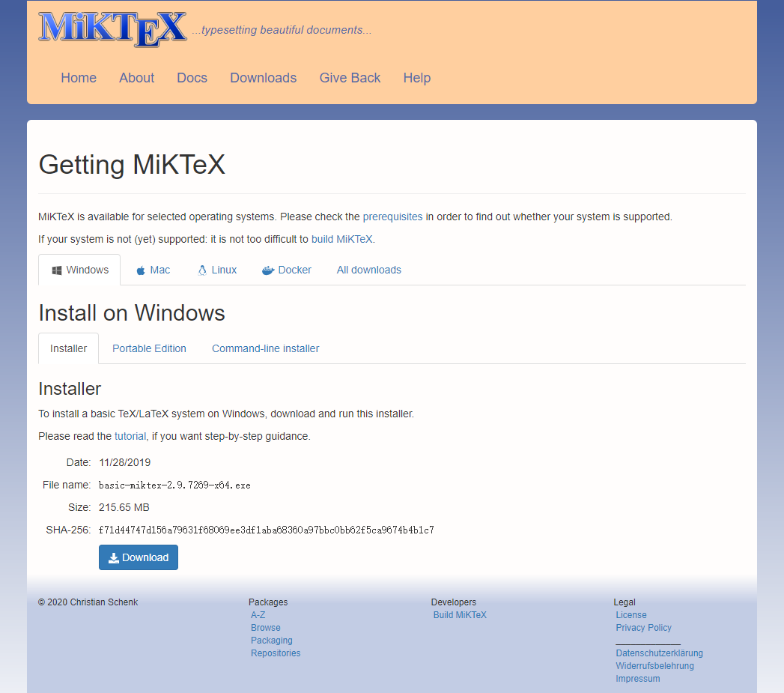Click the © 2020 Christian Schenk text

click(88, 602)
